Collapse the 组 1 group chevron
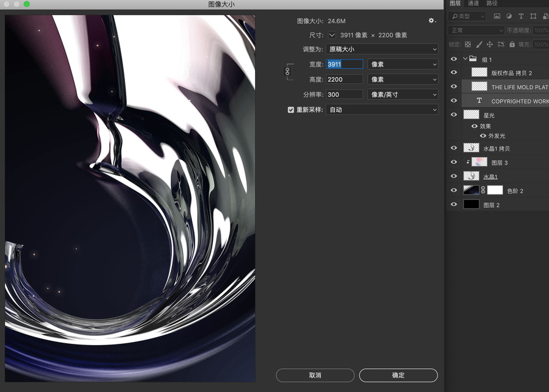Viewport: 549px width, 392px height. pos(465,59)
